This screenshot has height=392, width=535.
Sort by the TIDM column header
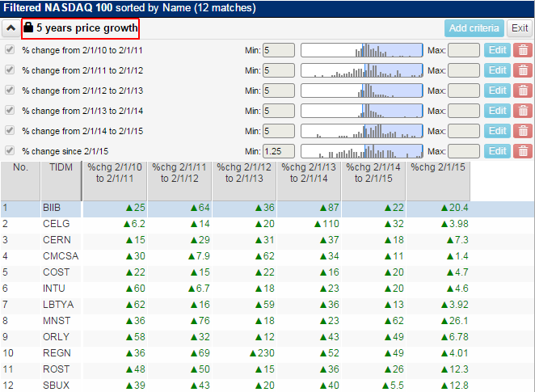tap(61, 181)
